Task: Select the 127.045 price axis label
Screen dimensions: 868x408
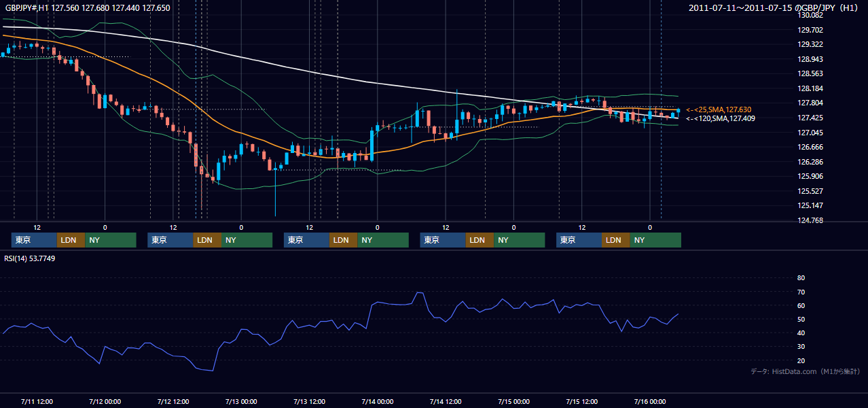Action: pyautogui.click(x=810, y=133)
